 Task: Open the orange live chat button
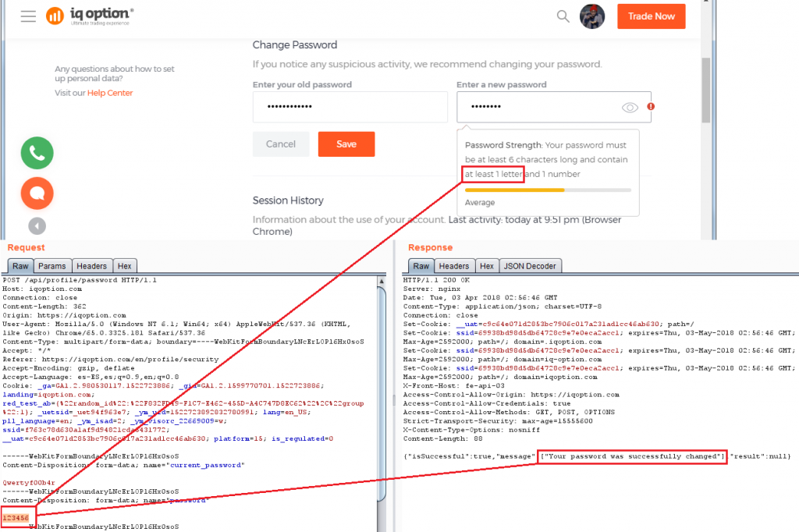tap(37, 193)
